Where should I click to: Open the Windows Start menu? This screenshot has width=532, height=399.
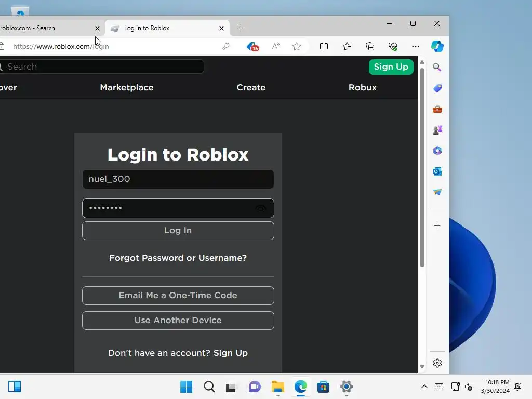tap(187, 387)
